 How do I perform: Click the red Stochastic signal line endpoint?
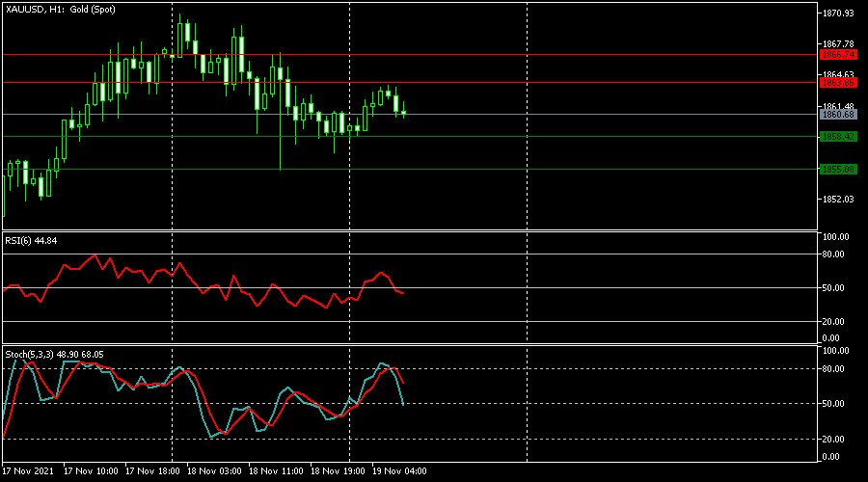(x=403, y=383)
